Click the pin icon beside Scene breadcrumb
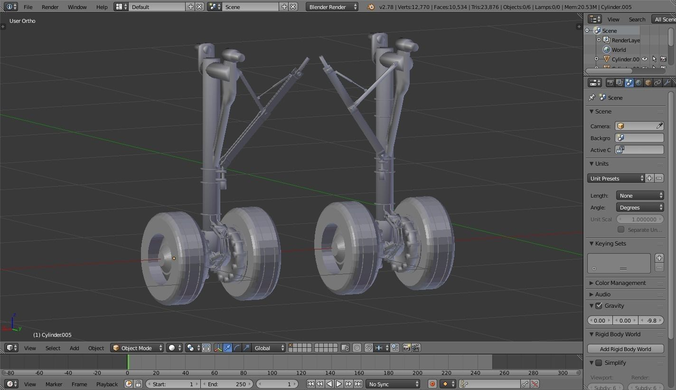 pyautogui.click(x=592, y=97)
